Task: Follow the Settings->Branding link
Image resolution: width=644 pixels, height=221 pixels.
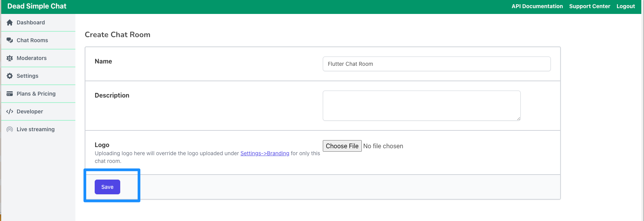Action: [x=265, y=153]
